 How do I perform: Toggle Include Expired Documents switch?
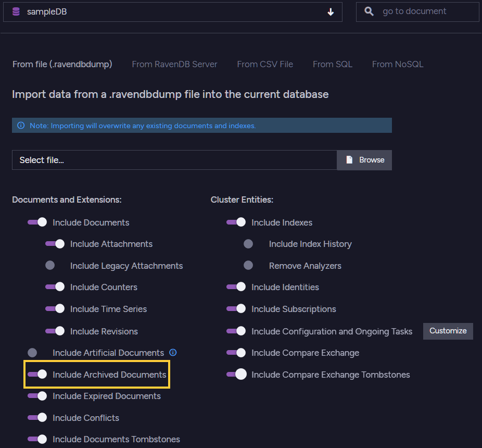coord(37,396)
